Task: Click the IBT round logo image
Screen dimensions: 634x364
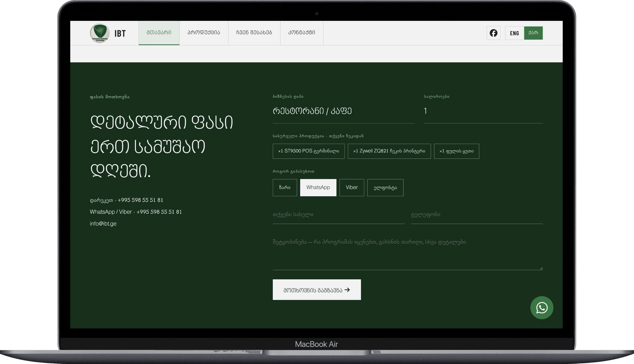Action: coord(100,33)
